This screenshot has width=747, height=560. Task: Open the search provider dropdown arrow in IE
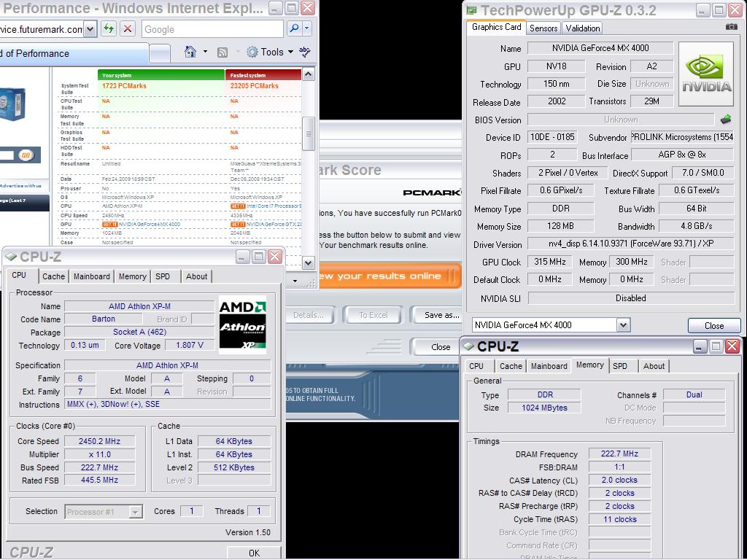coord(307,29)
